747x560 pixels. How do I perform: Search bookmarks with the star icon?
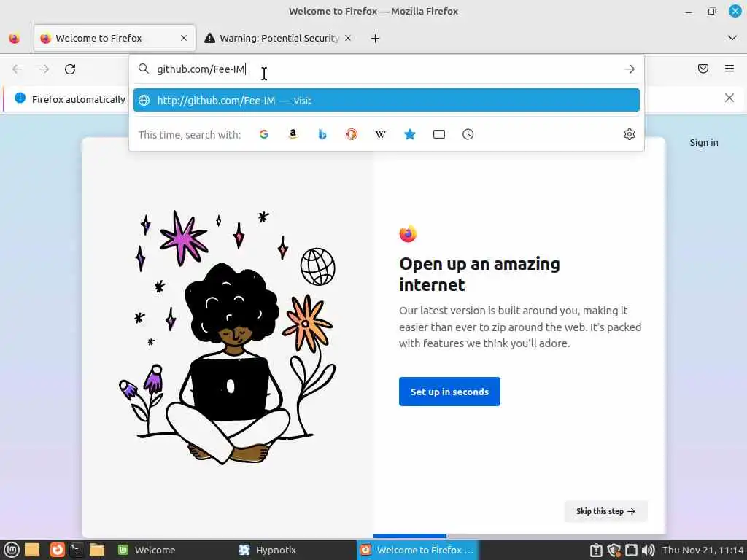[410, 134]
